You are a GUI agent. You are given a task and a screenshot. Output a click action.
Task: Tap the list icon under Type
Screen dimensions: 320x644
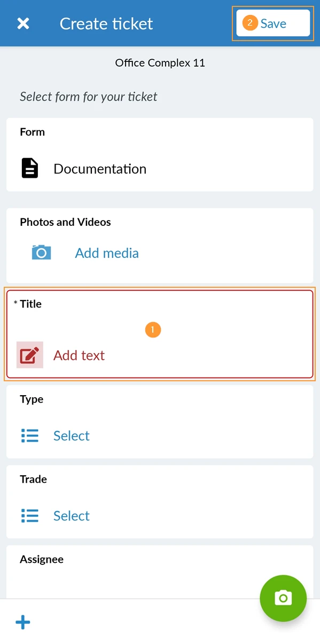[30, 436]
